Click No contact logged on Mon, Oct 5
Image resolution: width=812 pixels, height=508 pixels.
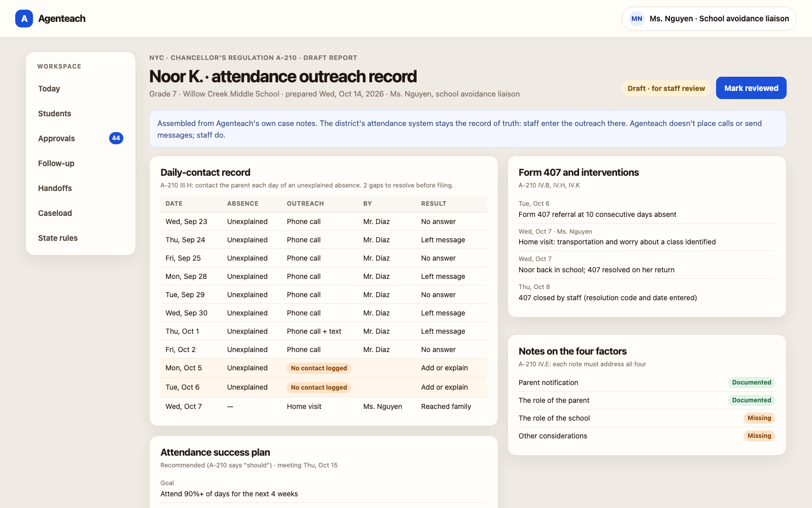click(319, 368)
